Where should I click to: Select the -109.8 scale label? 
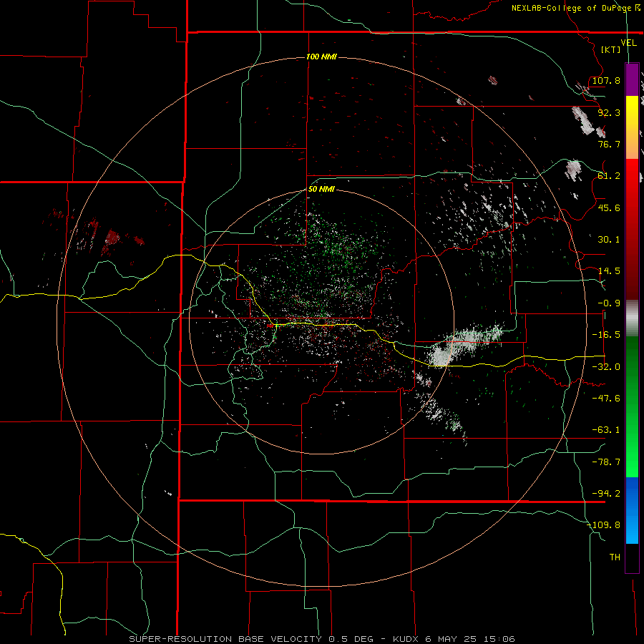(x=604, y=525)
